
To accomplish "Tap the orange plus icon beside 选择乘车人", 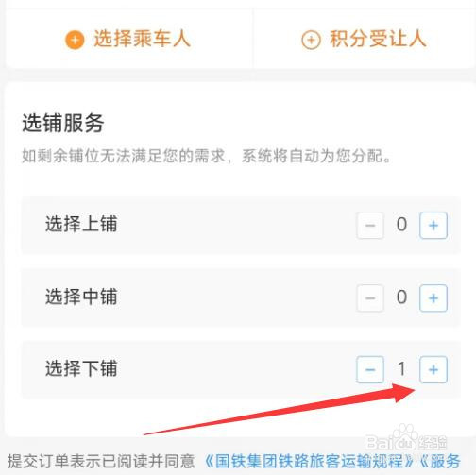I will (75, 40).
